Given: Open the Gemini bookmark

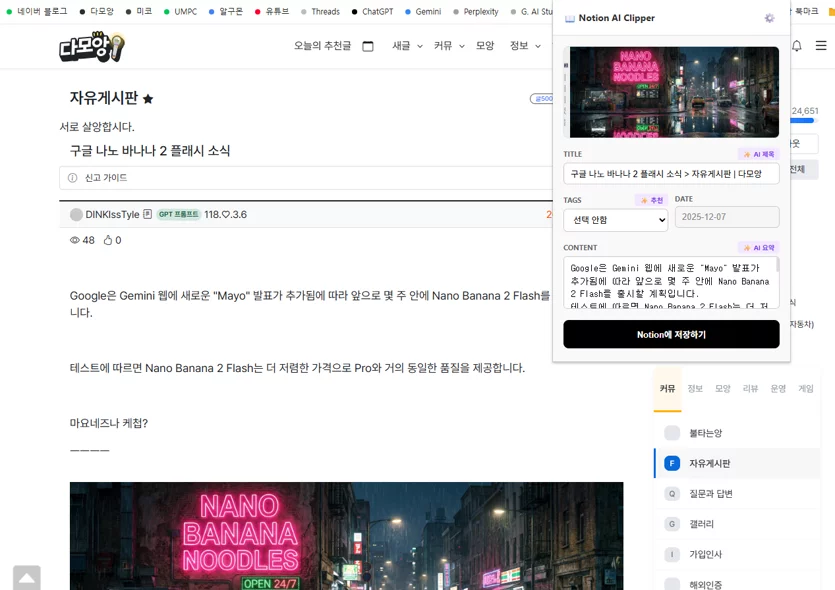Looking at the screenshot, I should (423, 11).
